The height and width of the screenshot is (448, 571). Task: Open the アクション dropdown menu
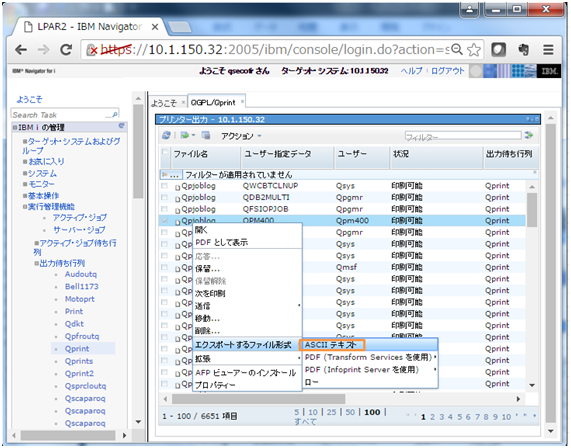[241, 136]
